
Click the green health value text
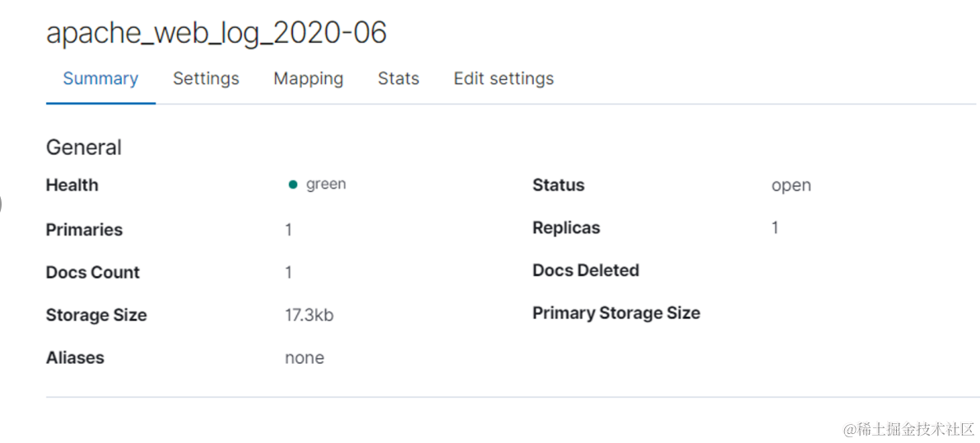click(326, 184)
